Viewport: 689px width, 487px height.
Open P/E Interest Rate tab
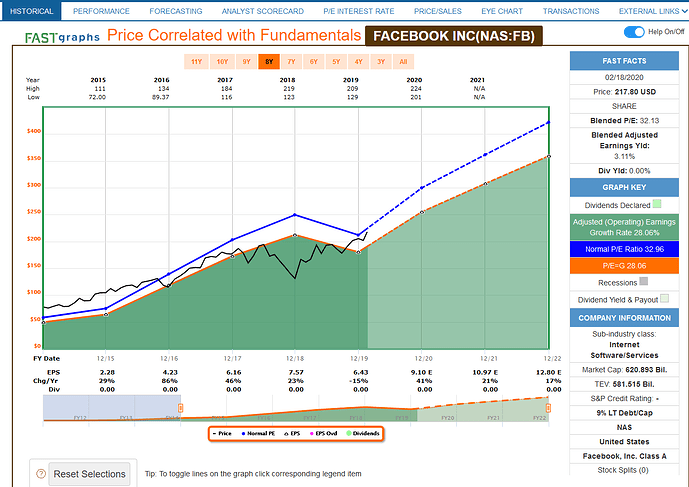tap(359, 11)
